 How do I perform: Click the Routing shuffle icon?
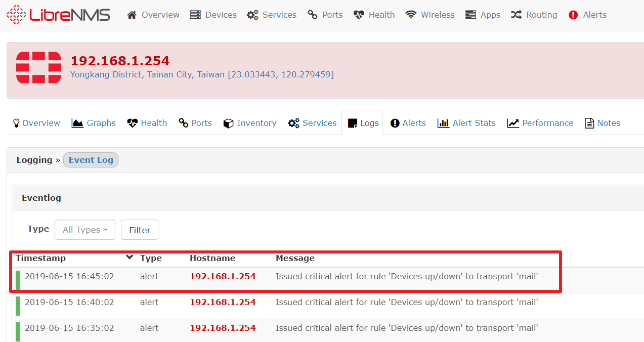[516, 15]
